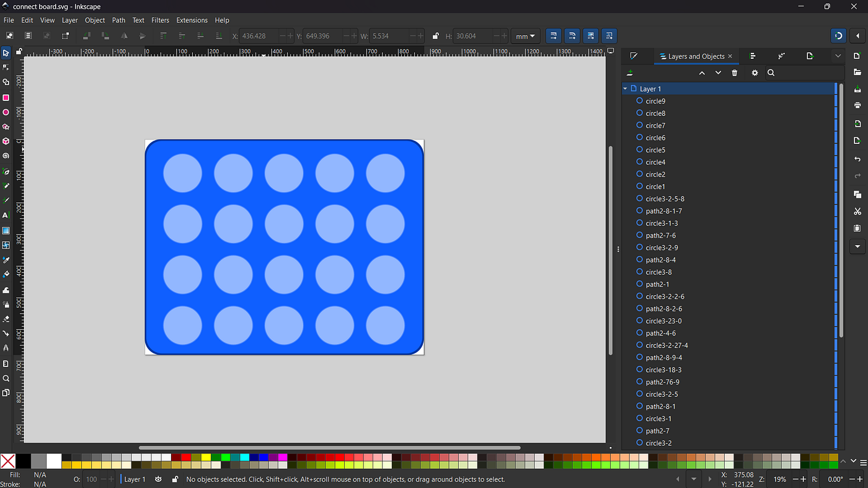This screenshot has height=488, width=868.
Task: Click the red color swatch
Action: coord(187,458)
